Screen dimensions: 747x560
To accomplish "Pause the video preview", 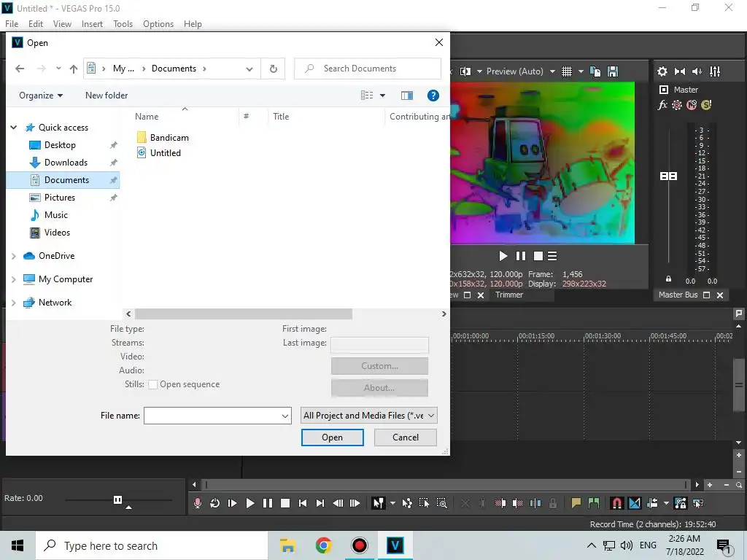I will [521, 256].
